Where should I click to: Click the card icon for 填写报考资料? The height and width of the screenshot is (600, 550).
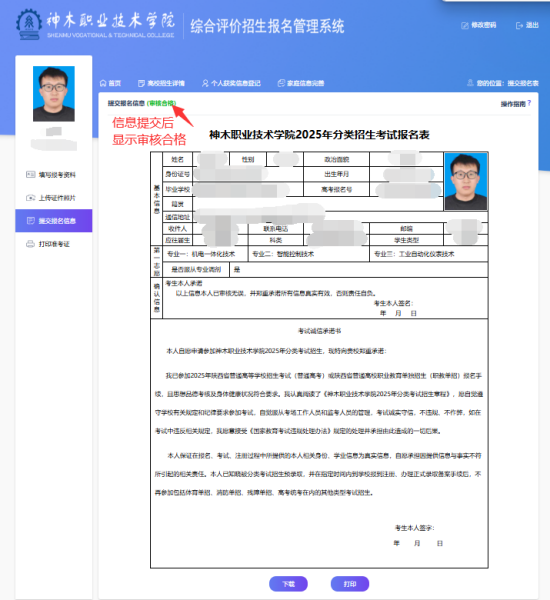coord(30,174)
